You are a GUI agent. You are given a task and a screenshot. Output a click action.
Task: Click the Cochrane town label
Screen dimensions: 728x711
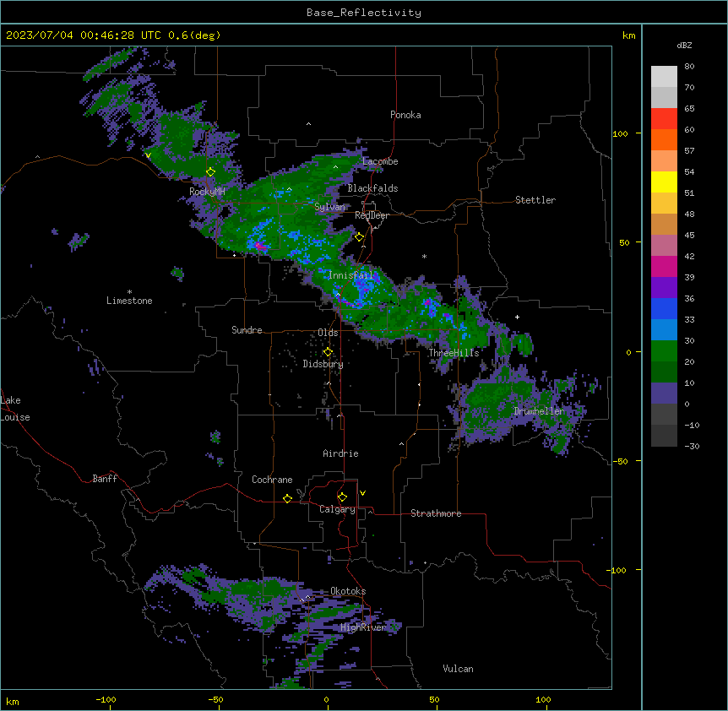[x=272, y=480]
